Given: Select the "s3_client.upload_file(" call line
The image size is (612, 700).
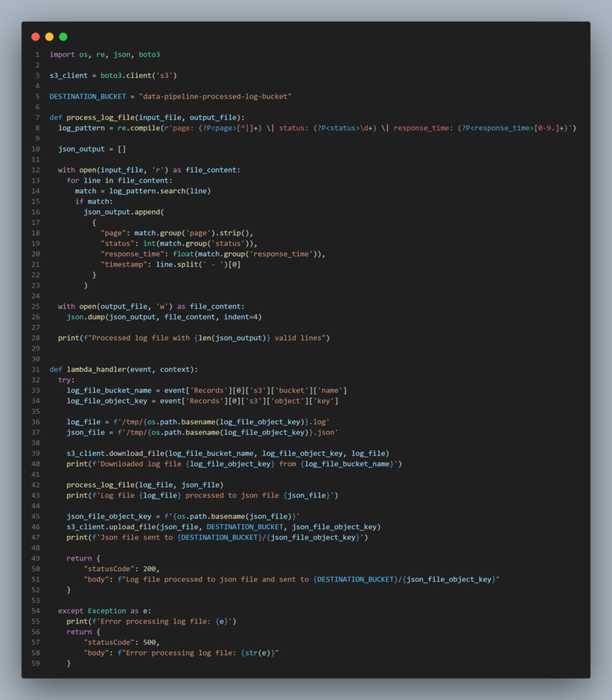Looking at the screenshot, I should (223, 527).
